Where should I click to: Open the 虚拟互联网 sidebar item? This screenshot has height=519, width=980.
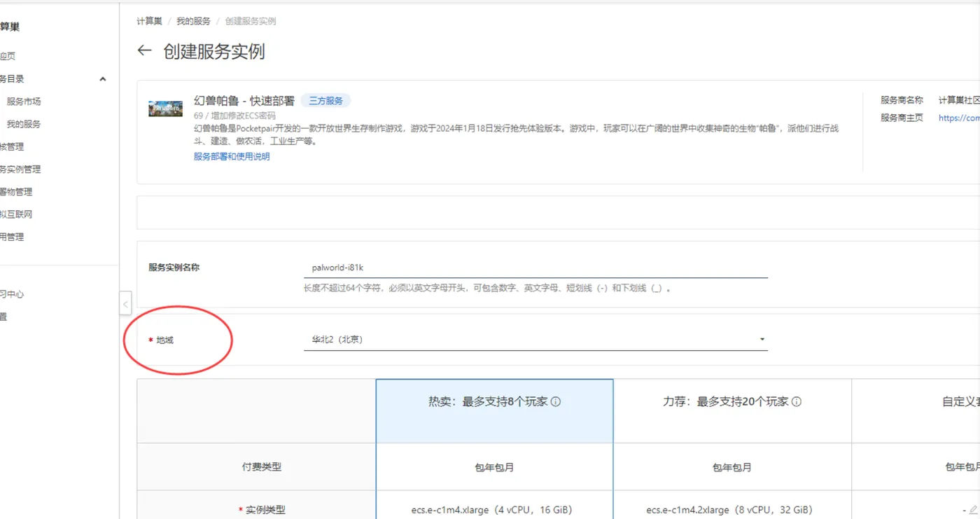click(x=16, y=214)
